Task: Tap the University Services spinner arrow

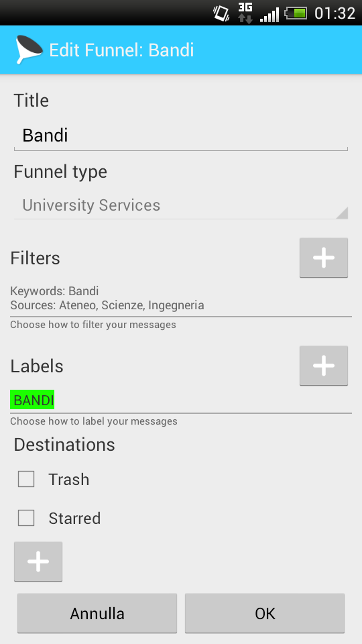Action: click(341, 213)
